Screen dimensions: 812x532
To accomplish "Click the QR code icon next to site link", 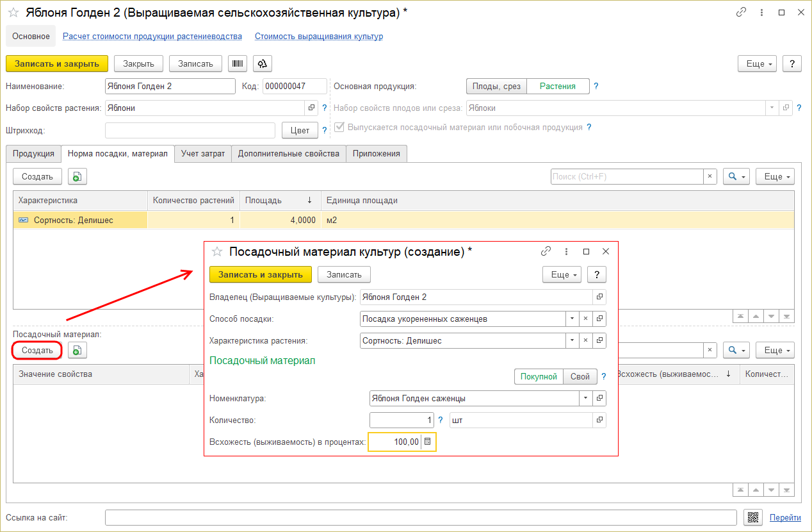I will pyautogui.click(x=753, y=517).
